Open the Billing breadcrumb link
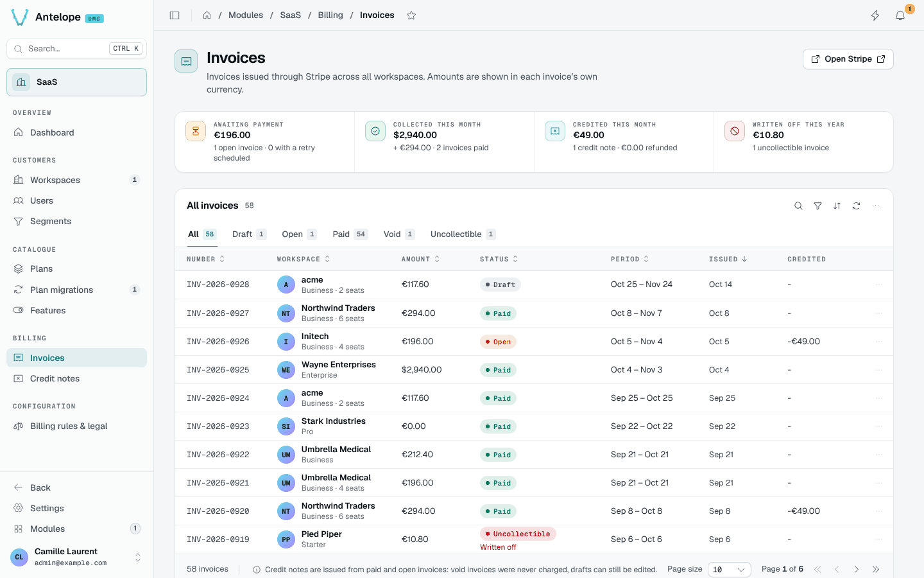The width and height of the screenshot is (924, 578). point(330,15)
